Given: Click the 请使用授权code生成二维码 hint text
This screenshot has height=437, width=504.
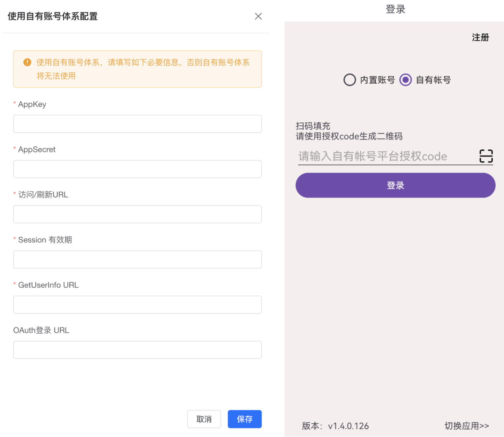Looking at the screenshot, I should (x=349, y=136).
